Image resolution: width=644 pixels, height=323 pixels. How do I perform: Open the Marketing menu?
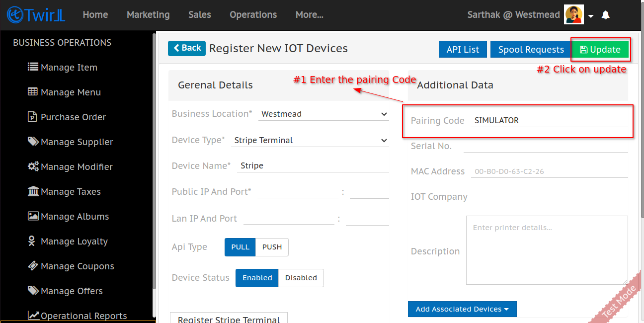click(148, 15)
